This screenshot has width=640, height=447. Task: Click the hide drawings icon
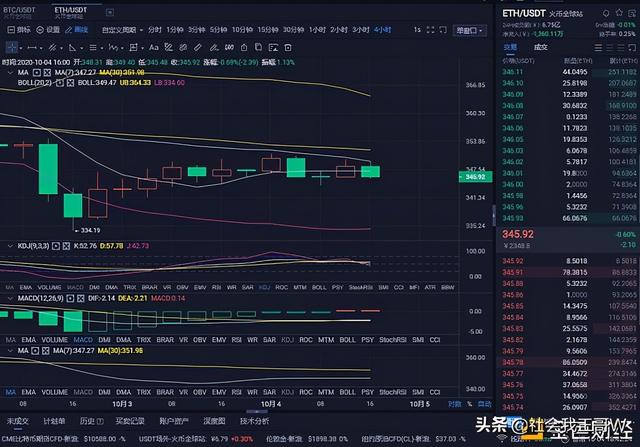(x=229, y=48)
